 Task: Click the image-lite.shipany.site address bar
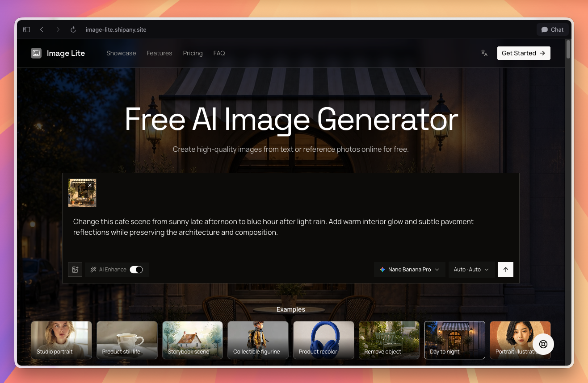point(116,29)
